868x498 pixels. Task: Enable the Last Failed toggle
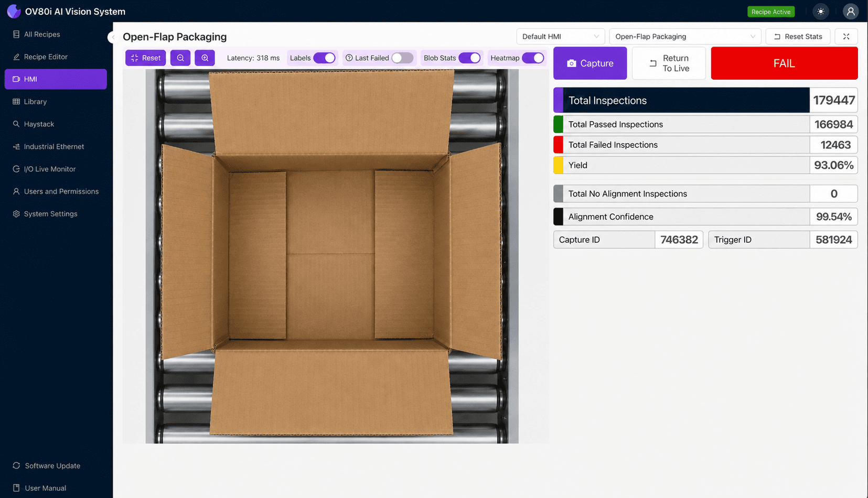402,58
